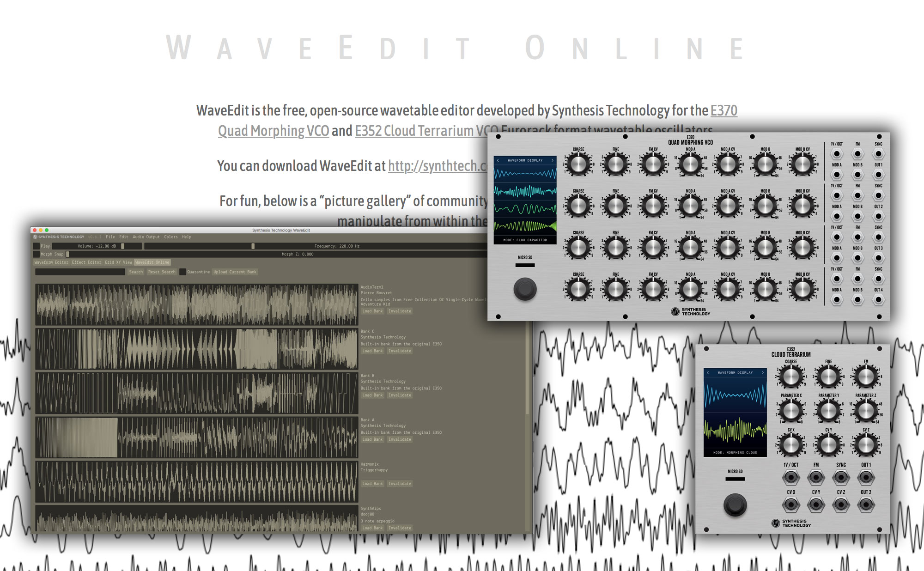Image resolution: width=924 pixels, height=571 pixels.
Task: Click E352 display right arrow
Action: (762, 372)
